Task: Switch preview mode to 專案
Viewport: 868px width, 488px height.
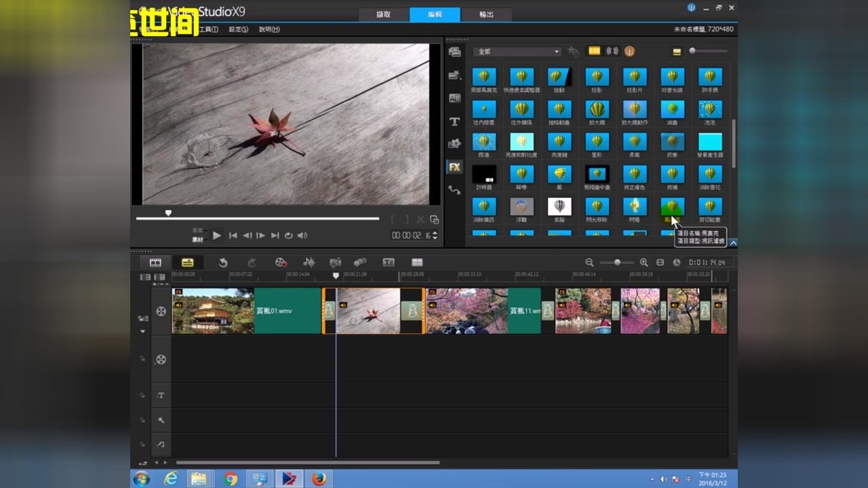Action: tap(198, 231)
